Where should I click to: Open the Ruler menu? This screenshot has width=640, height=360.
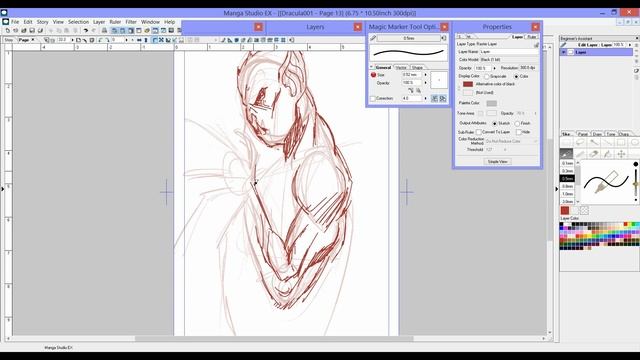click(x=115, y=22)
